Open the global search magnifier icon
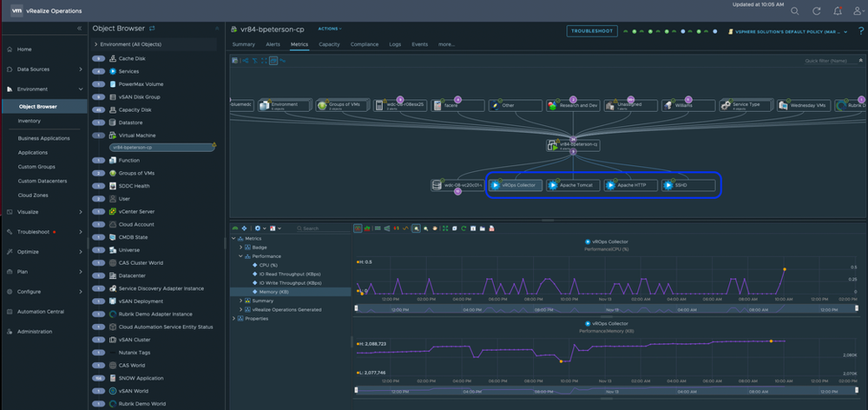Image resolution: width=868 pixels, height=410 pixels. click(794, 10)
